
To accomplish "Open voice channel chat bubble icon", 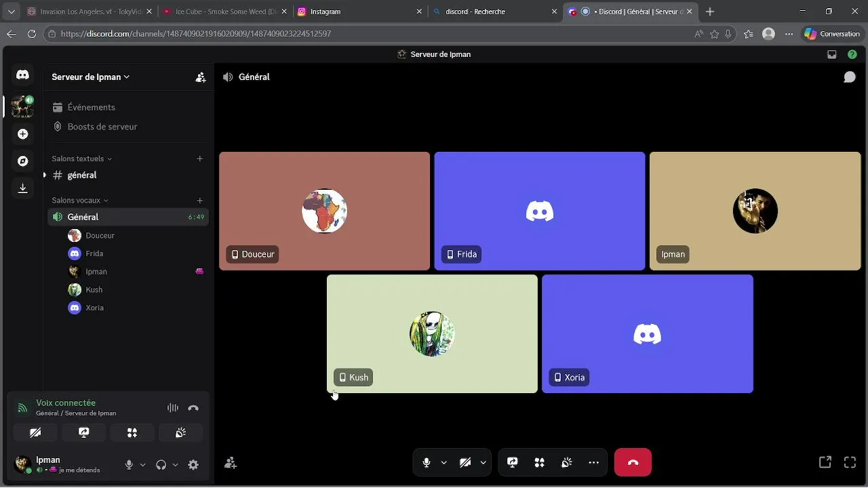I will click(x=849, y=77).
